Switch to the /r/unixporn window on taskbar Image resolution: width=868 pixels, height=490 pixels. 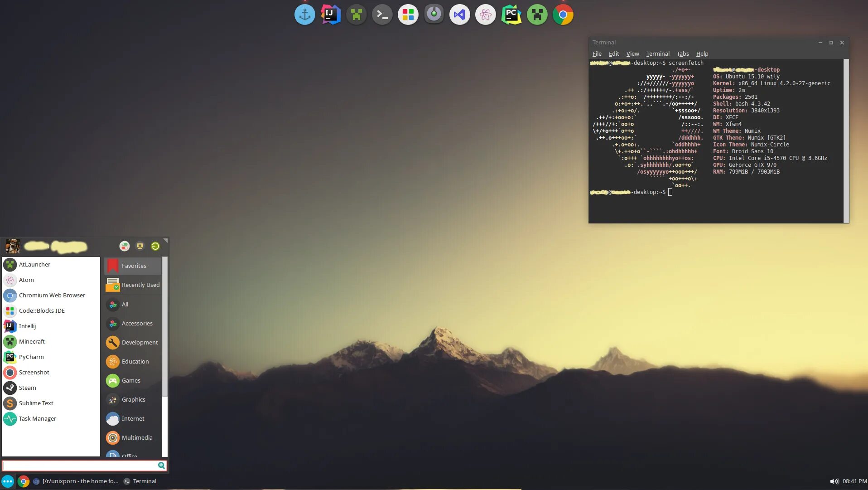[76, 481]
